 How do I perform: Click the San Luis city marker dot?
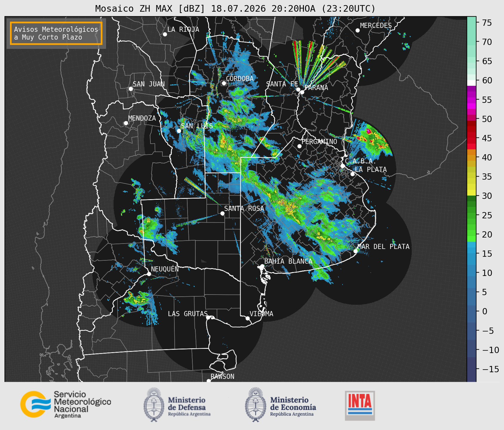pyautogui.click(x=179, y=131)
